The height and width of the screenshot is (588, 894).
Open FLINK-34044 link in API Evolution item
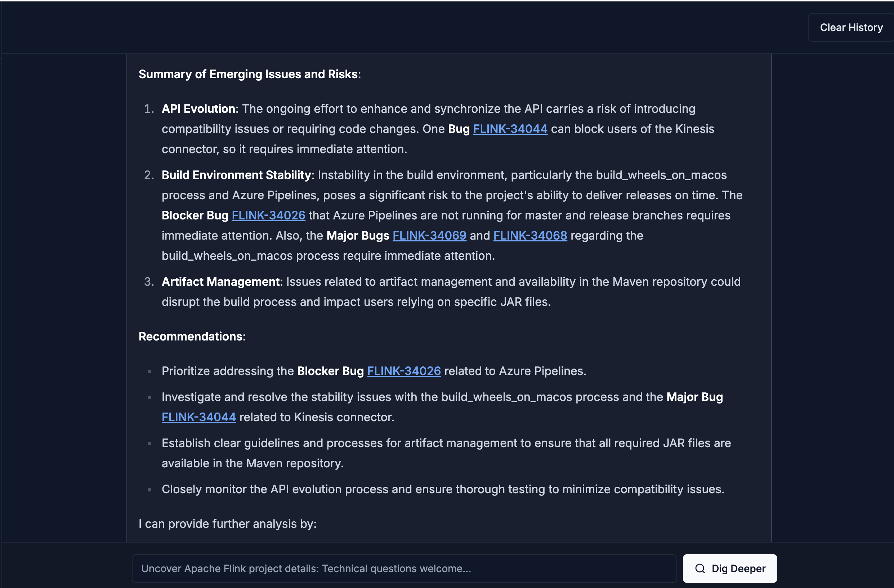click(510, 129)
